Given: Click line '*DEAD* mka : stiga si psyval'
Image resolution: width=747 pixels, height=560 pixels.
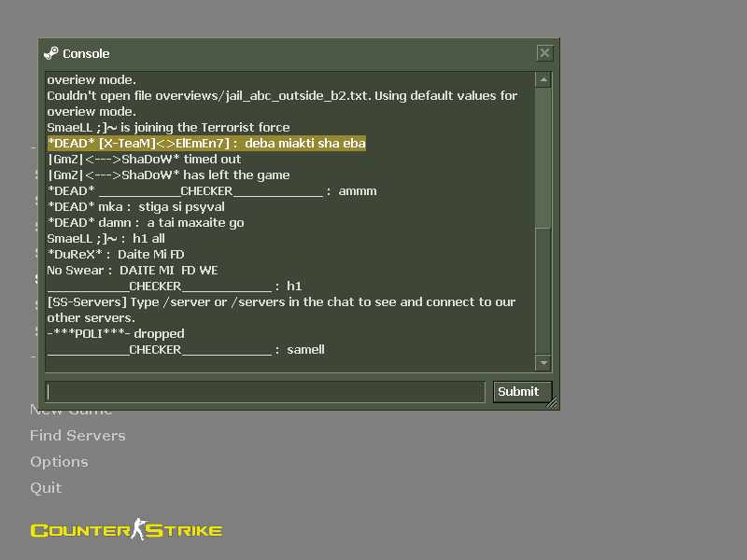Looking at the screenshot, I should click(x=135, y=206).
